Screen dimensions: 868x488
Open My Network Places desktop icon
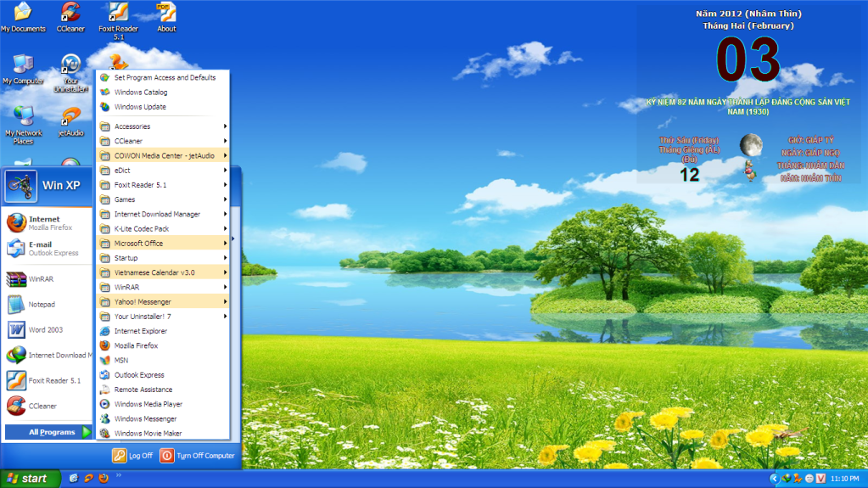23,126
